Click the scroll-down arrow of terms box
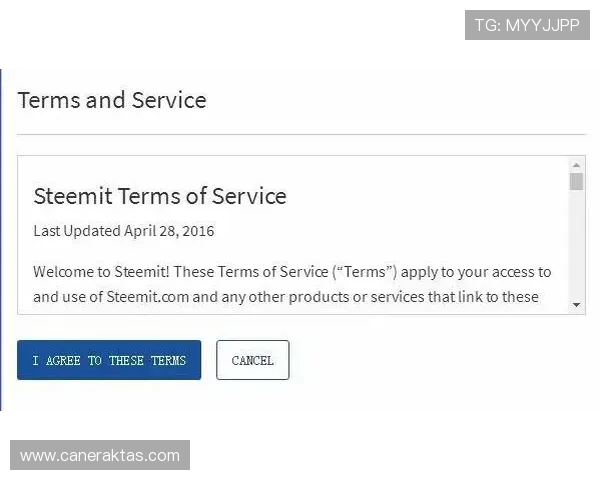This screenshot has height=480, width=600. [576, 304]
